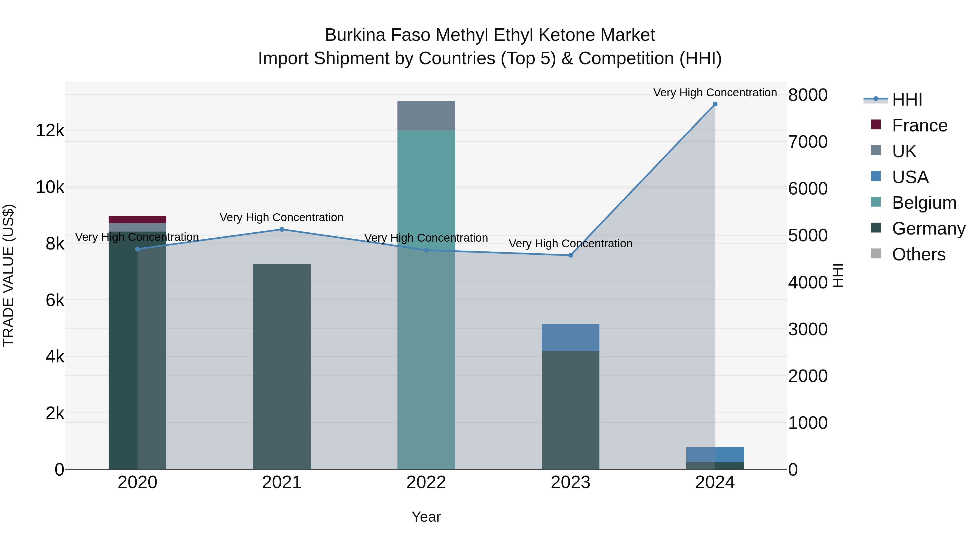Click the 2023 HHI data point
The height and width of the screenshot is (551, 980).
(571, 255)
